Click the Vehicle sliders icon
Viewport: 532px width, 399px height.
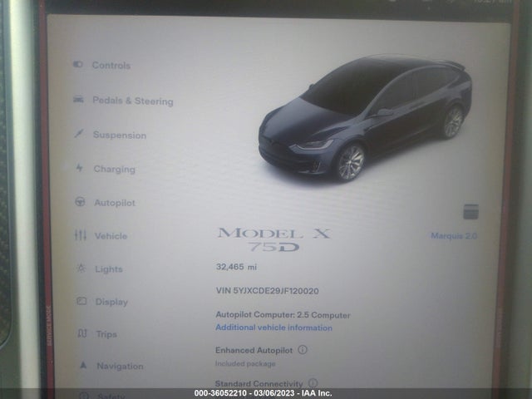81,234
